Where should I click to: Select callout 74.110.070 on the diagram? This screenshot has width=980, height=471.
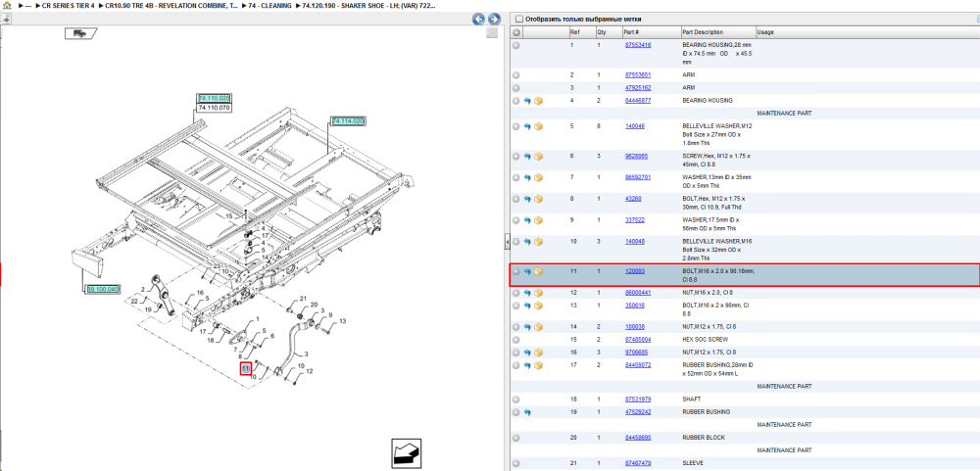click(x=214, y=108)
